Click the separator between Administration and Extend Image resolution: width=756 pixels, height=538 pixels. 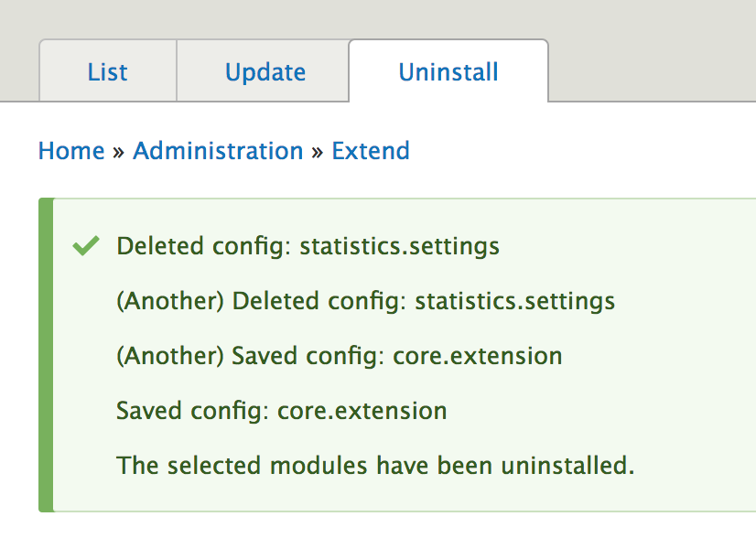[318, 152]
